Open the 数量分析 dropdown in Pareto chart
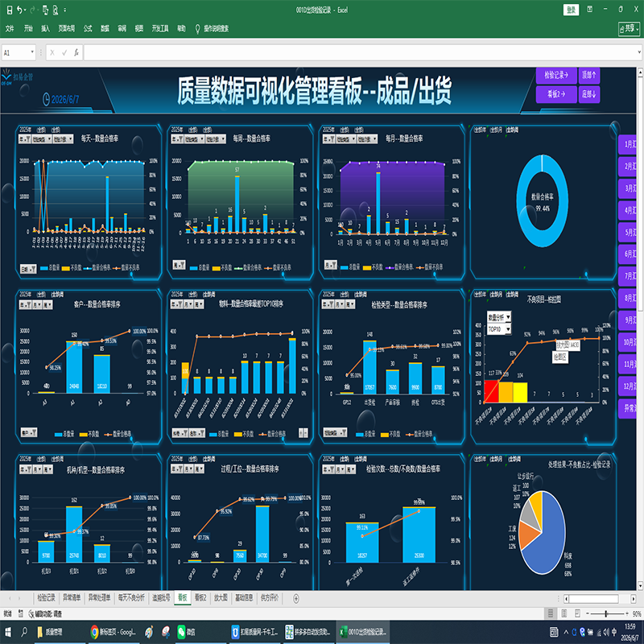Viewport: 644px width, 644px height. [508, 317]
